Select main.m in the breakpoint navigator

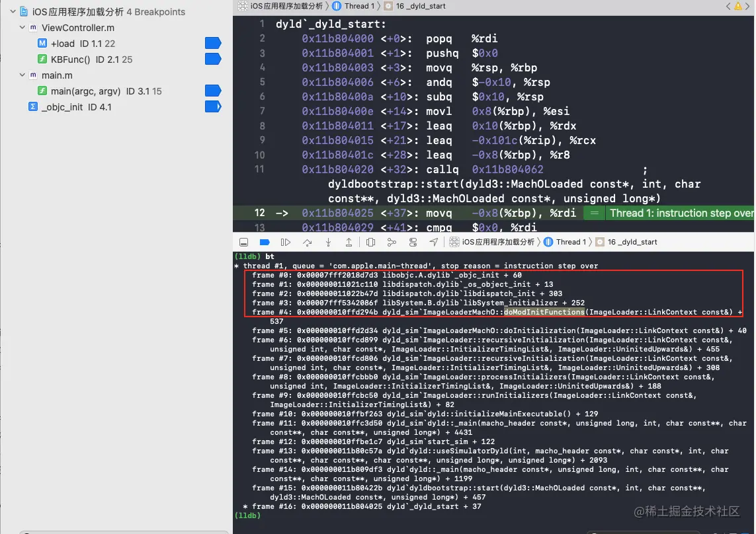[57, 75]
